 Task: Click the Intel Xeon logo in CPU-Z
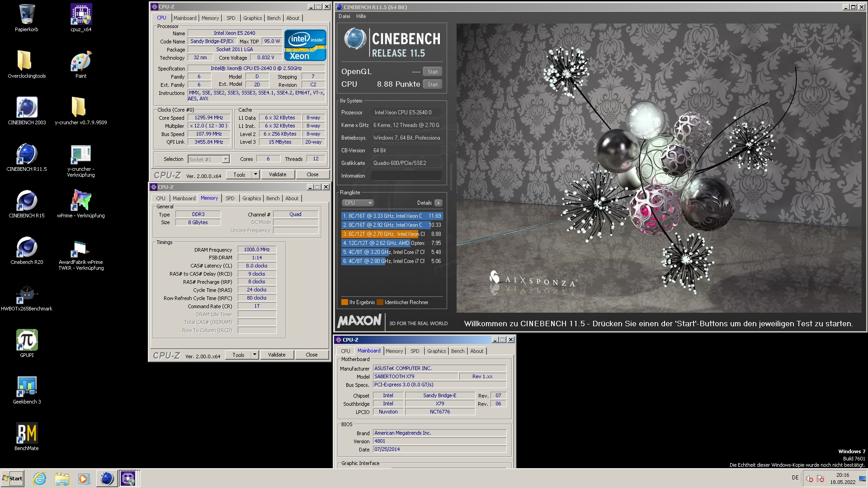(305, 45)
